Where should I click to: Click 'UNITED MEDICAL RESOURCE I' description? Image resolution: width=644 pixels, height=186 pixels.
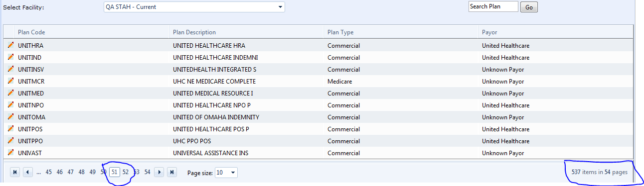(213, 93)
